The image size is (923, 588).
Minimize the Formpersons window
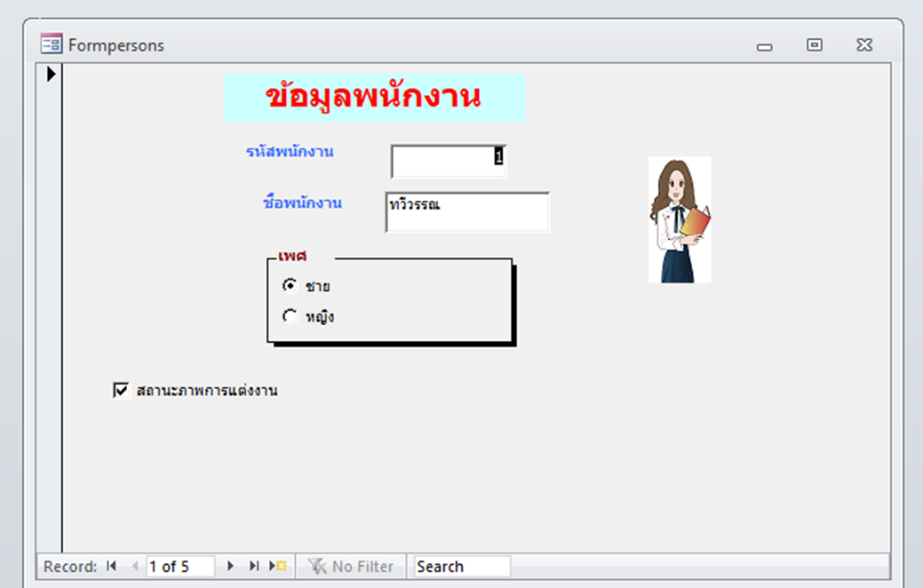(765, 47)
